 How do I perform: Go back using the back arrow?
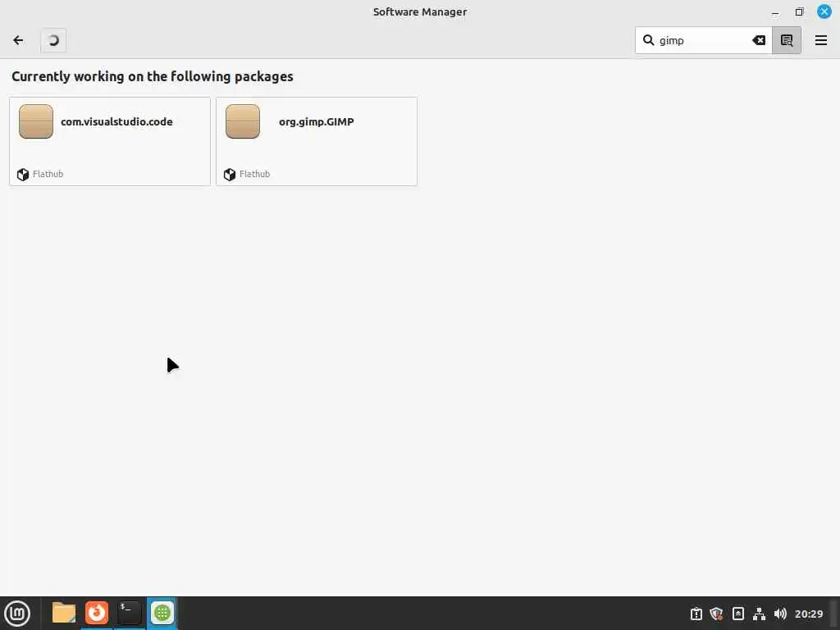pyautogui.click(x=18, y=40)
